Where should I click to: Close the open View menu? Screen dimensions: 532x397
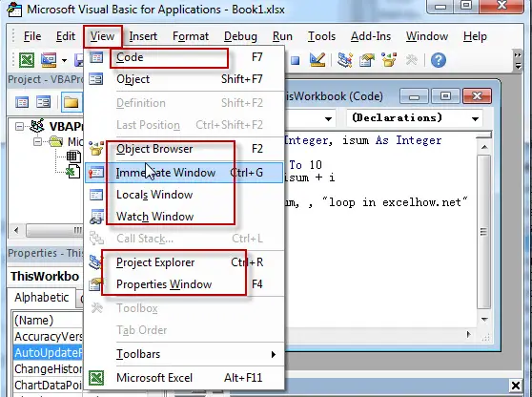click(102, 36)
